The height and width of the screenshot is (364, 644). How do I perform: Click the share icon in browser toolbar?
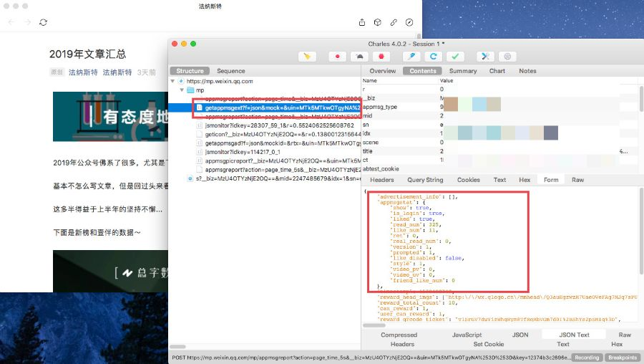tap(362, 22)
